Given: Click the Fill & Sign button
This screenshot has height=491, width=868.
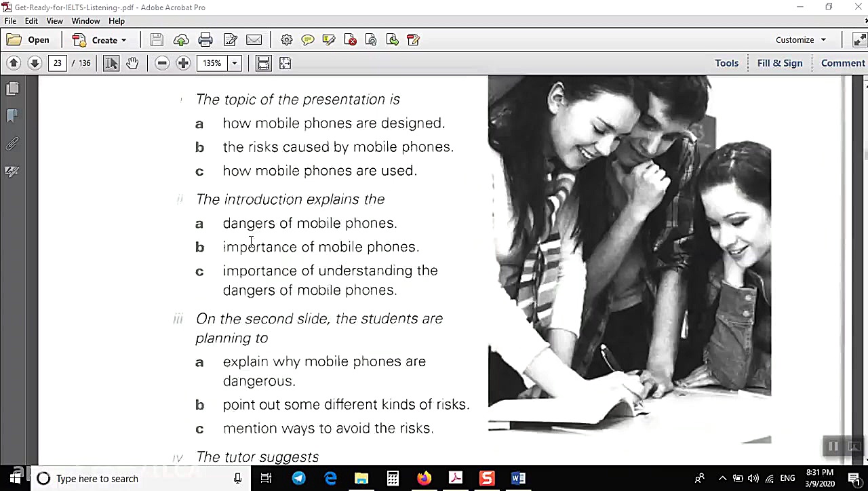Looking at the screenshot, I should (x=779, y=63).
